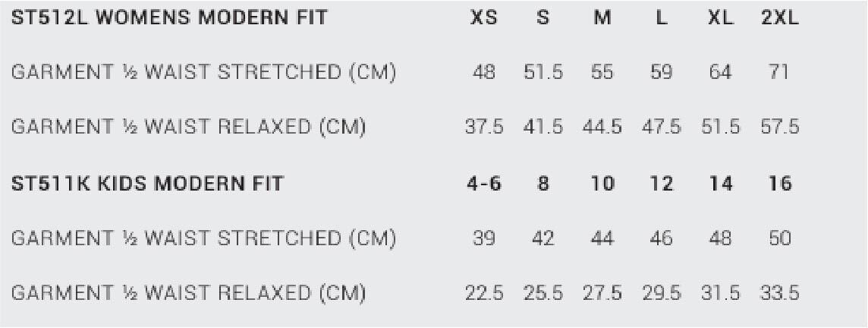The height and width of the screenshot is (328, 868).
Task: Click the M size column header
Action: coord(602,18)
